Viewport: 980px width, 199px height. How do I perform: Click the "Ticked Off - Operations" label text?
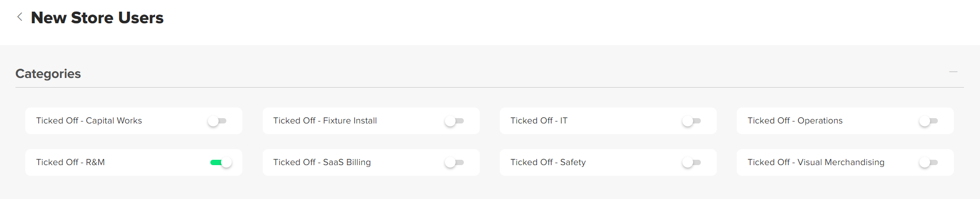point(795,121)
